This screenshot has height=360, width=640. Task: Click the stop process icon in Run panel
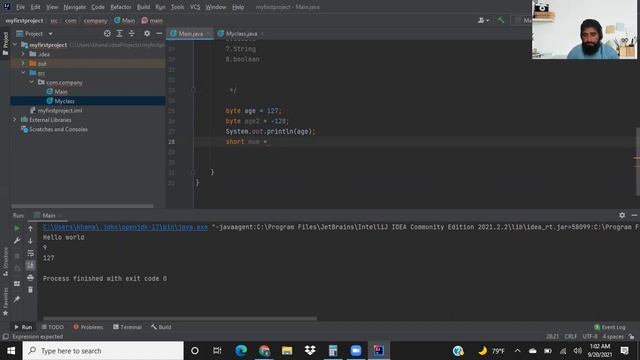click(x=17, y=256)
